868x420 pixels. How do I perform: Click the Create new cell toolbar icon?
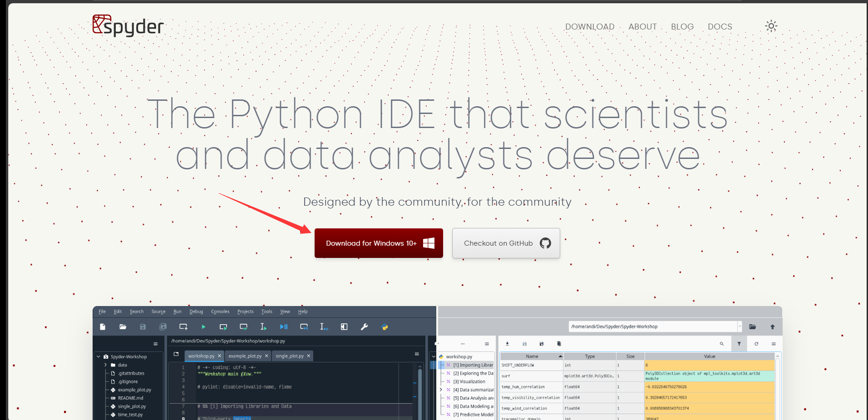tap(183, 326)
